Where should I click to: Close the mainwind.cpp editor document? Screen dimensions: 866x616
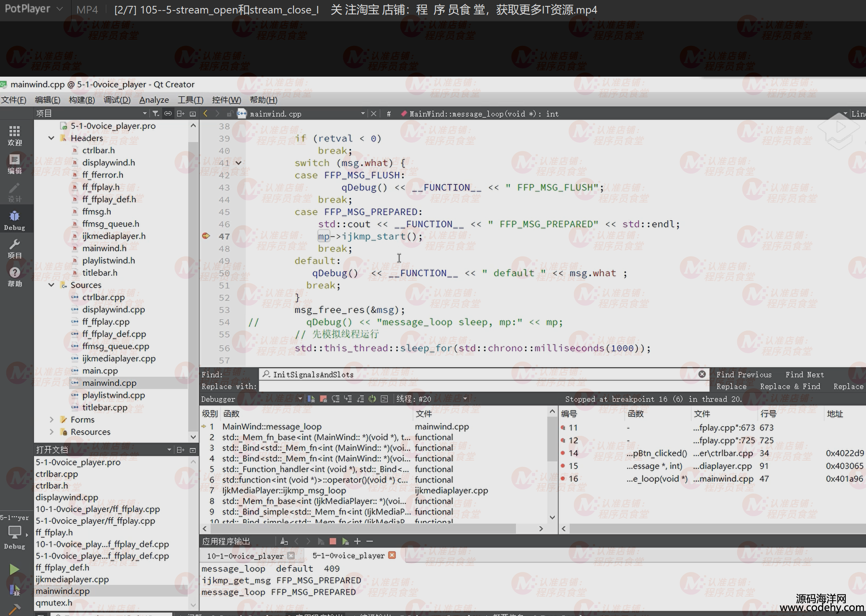373,114
